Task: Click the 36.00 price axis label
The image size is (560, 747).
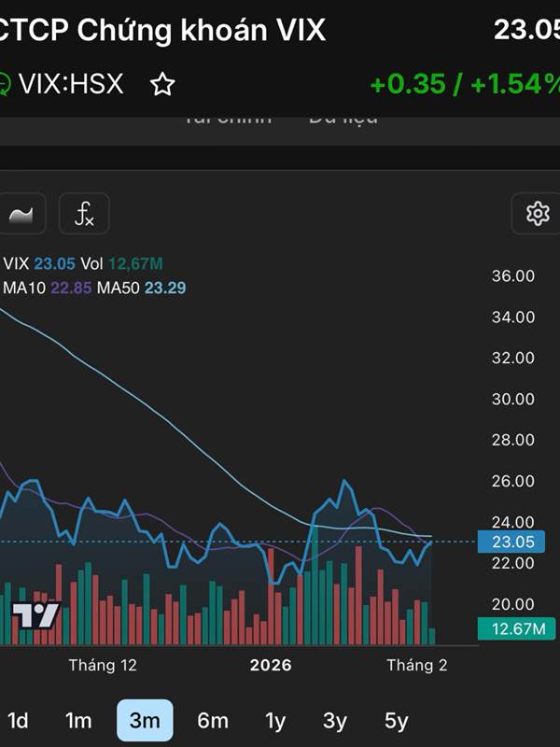Action: pyautogui.click(x=512, y=275)
